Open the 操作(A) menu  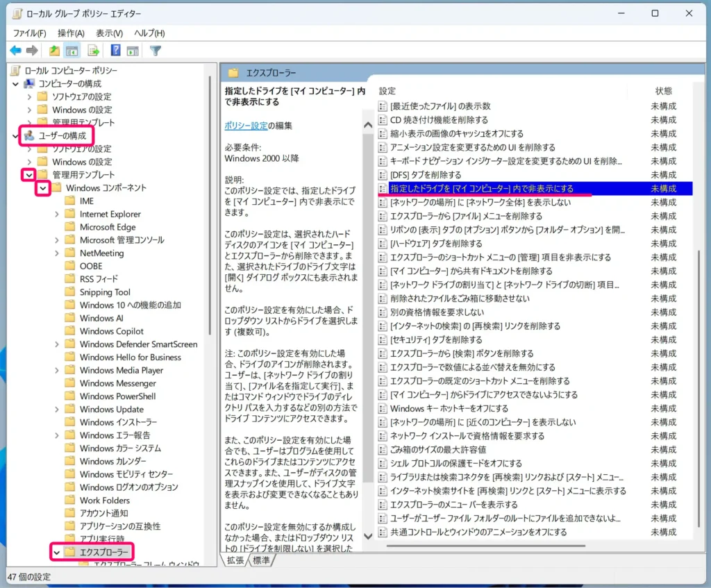click(x=71, y=33)
